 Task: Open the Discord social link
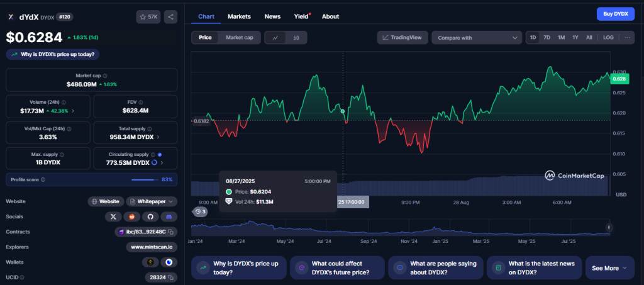tap(169, 216)
